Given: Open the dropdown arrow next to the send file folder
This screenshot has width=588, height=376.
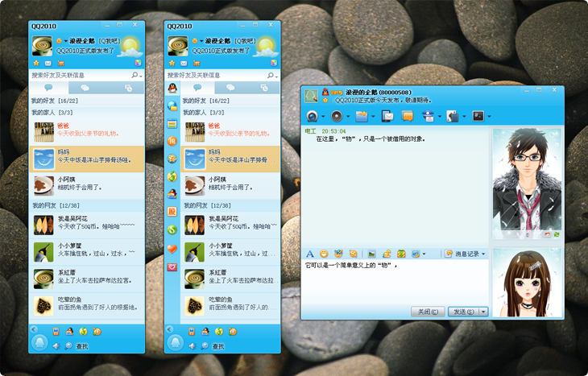Looking at the screenshot, I should point(373,117).
